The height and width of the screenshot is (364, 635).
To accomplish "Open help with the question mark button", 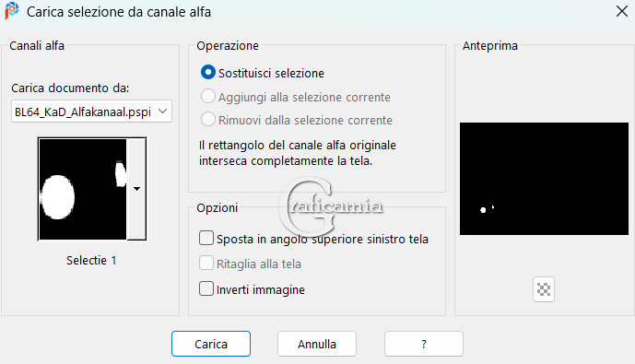I will tap(424, 344).
